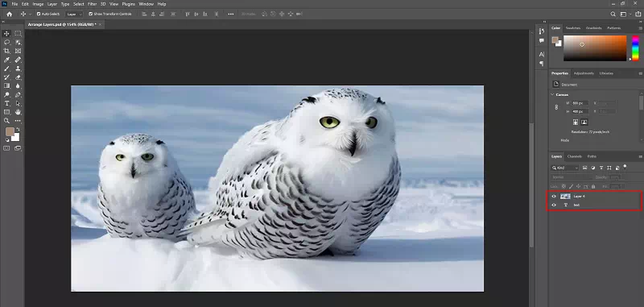Image resolution: width=644 pixels, height=307 pixels.
Task: Select the Pen tool
Action: [x=18, y=95]
